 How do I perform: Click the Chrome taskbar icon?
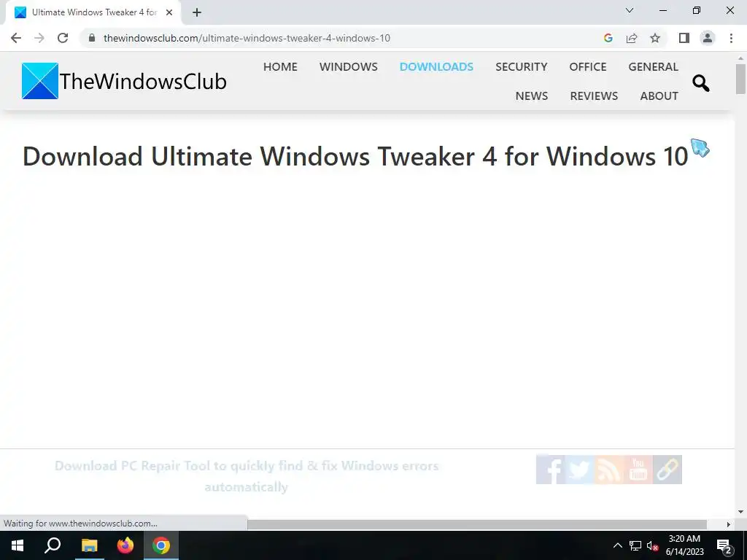[161, 545]
